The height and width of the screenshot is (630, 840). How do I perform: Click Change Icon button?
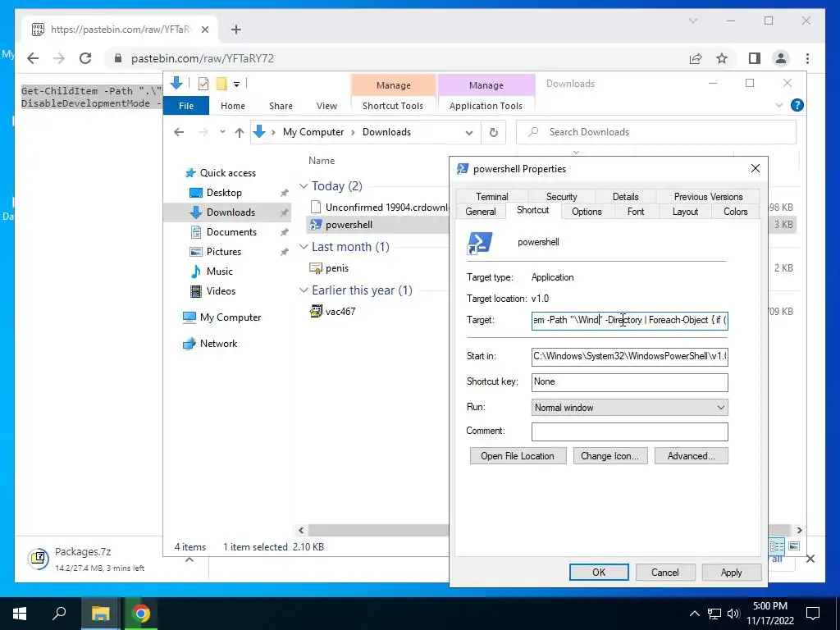[609, 456]
